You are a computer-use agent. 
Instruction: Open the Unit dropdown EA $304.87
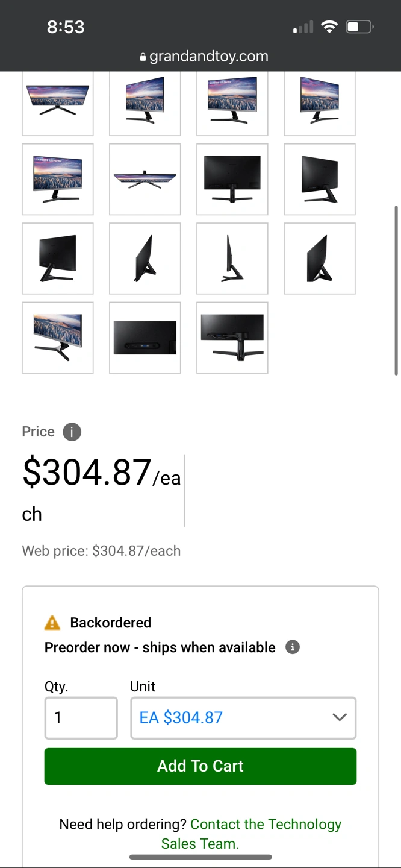point(243,717)
